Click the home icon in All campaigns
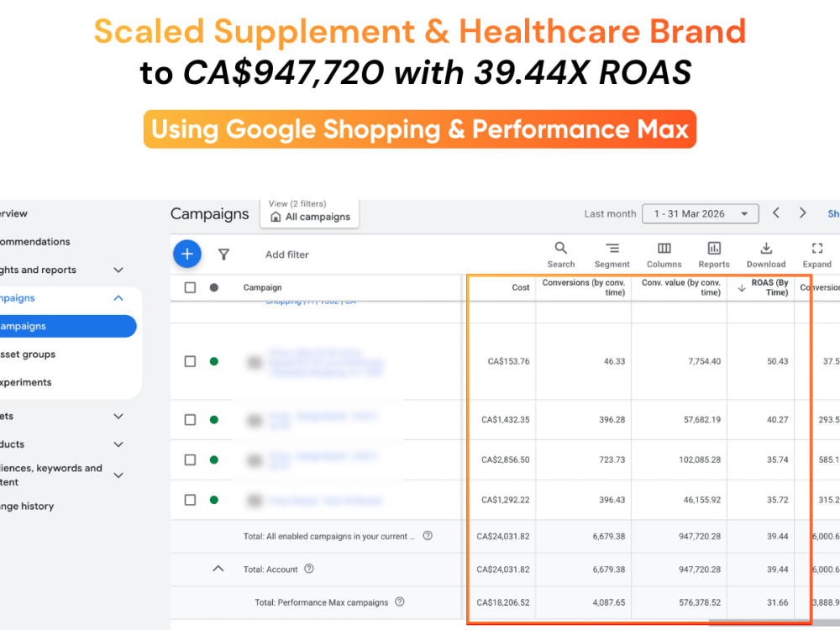 click(x=276, y=217)
